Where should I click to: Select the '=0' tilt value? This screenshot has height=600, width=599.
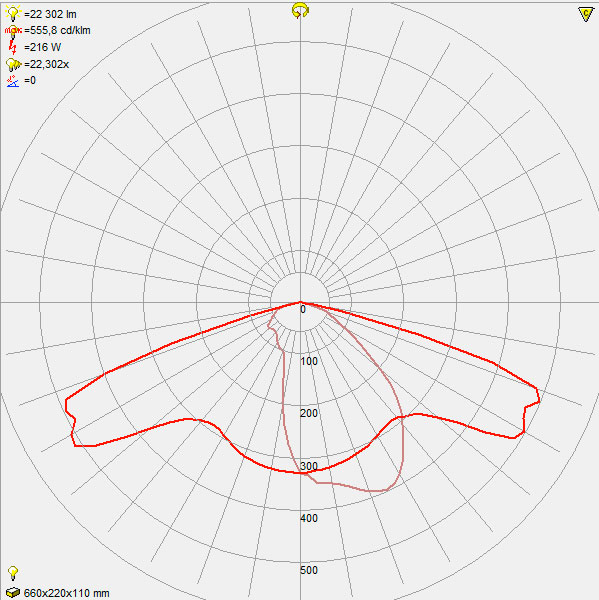click(30, 80)
